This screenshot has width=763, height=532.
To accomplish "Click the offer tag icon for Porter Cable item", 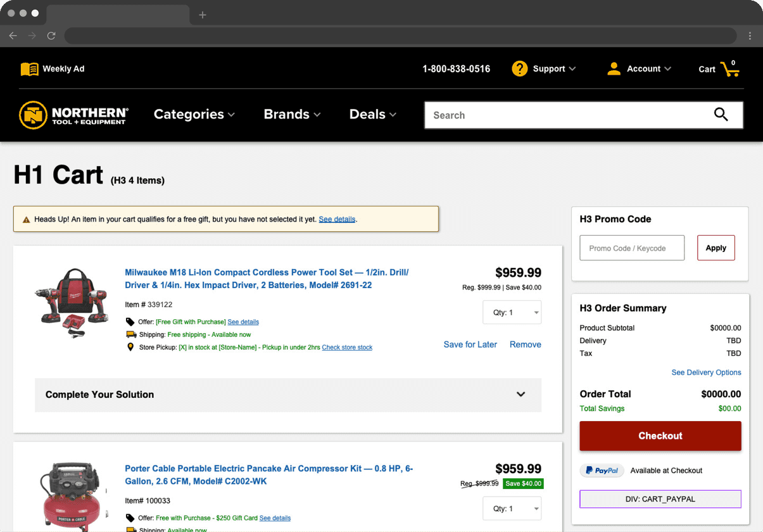I will [x=130, y=518].
